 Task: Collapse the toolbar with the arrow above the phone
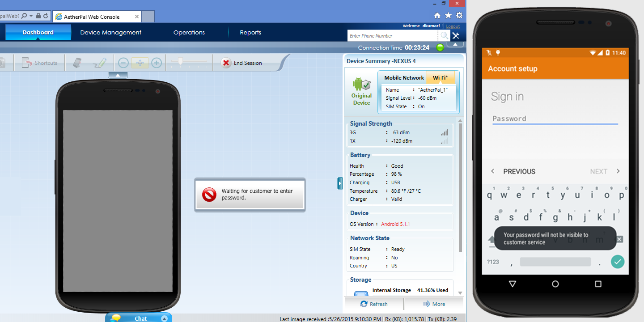(118, 75)
